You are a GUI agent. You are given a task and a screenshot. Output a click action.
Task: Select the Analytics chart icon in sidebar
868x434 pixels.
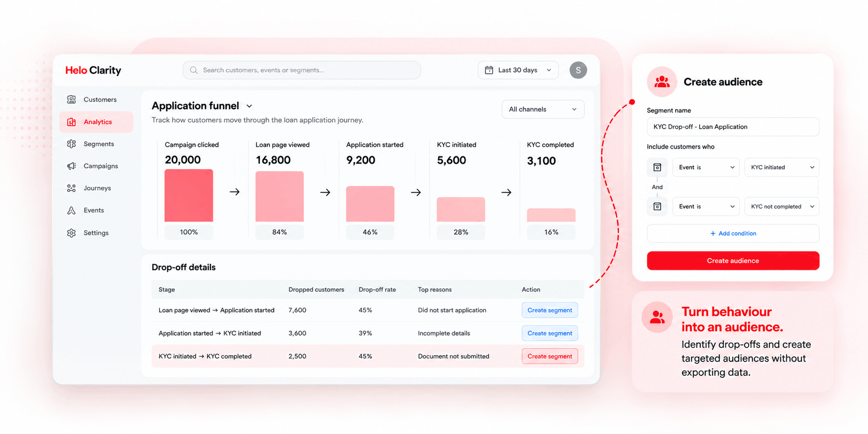click(x=71, y=122)
